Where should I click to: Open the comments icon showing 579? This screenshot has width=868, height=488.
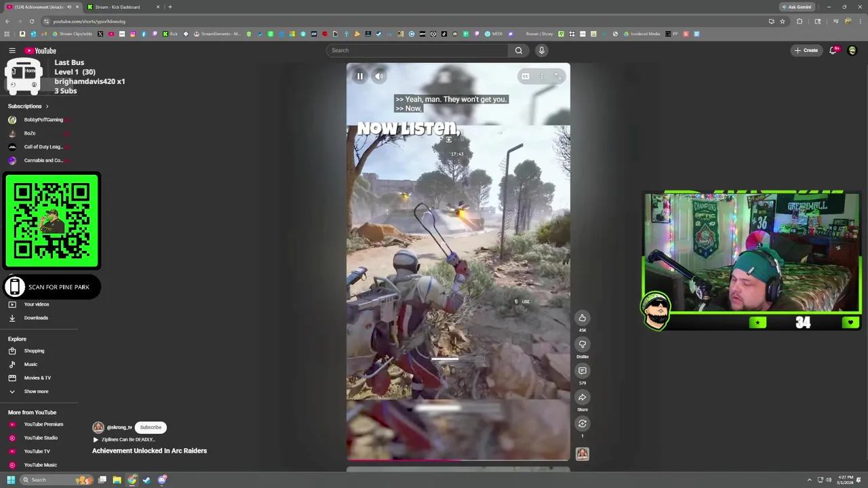582,371
